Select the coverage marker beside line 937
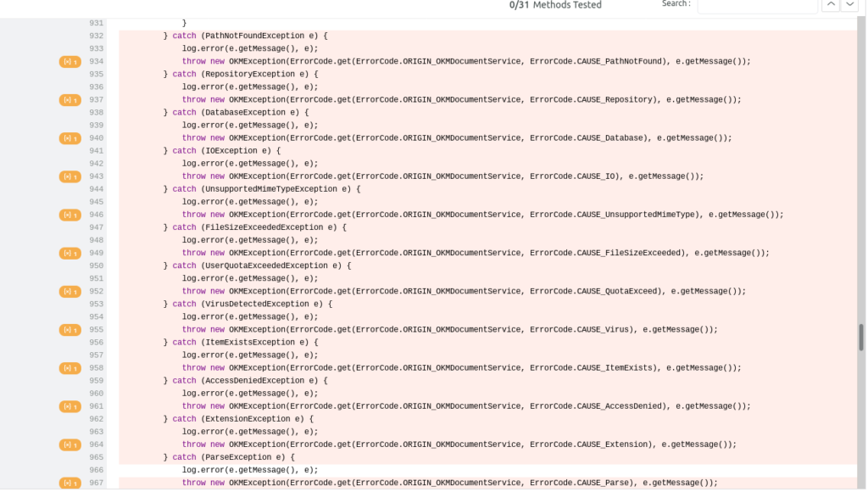Image resolution: width=868 pixels, height=492 pixels. click(69, 99)
